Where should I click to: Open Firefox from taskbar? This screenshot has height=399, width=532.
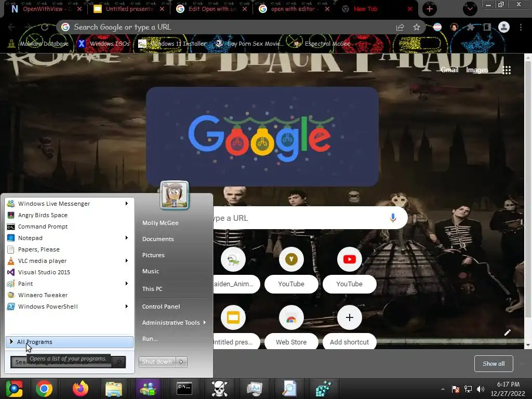81,389
